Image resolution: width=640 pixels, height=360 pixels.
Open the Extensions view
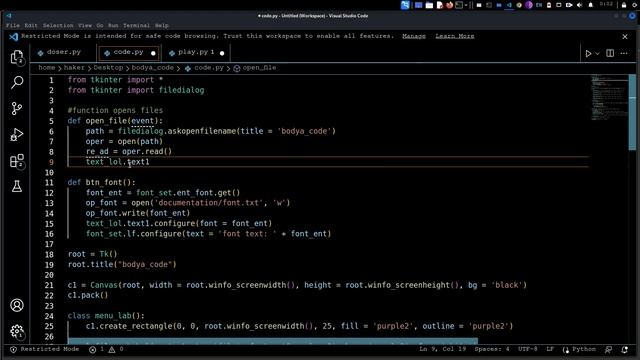coord(17,161)
